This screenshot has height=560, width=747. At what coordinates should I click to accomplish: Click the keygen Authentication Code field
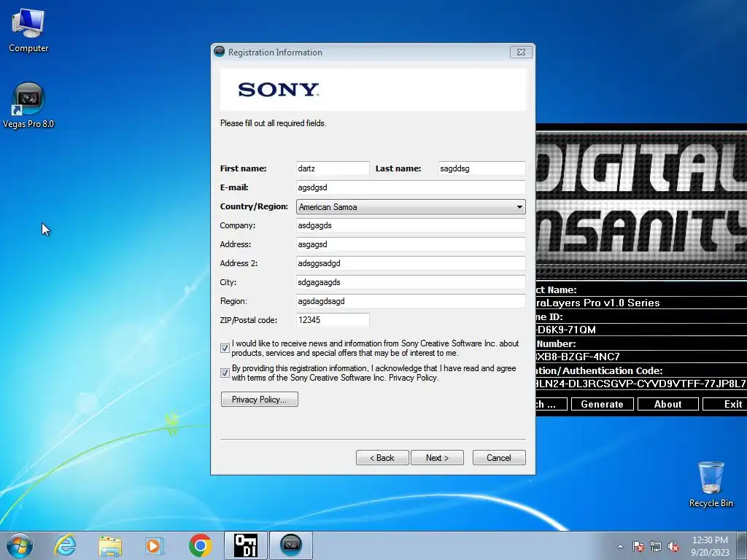641,384
